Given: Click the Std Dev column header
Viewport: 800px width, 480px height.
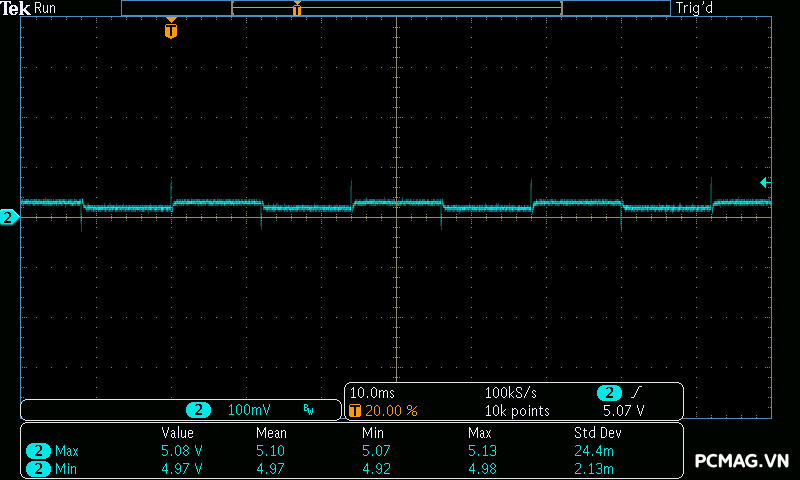Looking at the screenshot, I should point(596,433).
